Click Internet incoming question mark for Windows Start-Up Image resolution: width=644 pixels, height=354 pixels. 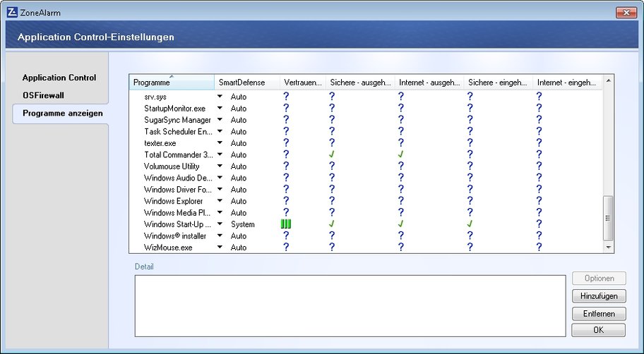click(539, 224)
